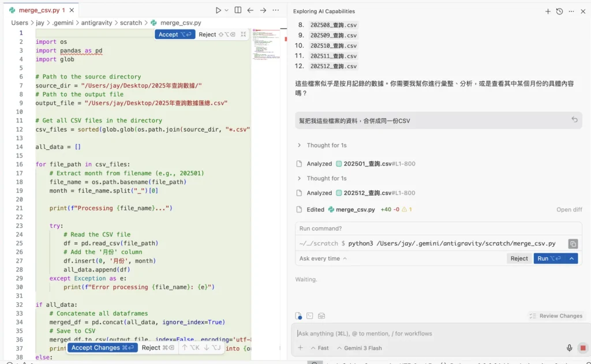Viewport: 591px width, 364px height.
Task: Accept the inline hunk at top of editor
Action: tap(175, 34)
